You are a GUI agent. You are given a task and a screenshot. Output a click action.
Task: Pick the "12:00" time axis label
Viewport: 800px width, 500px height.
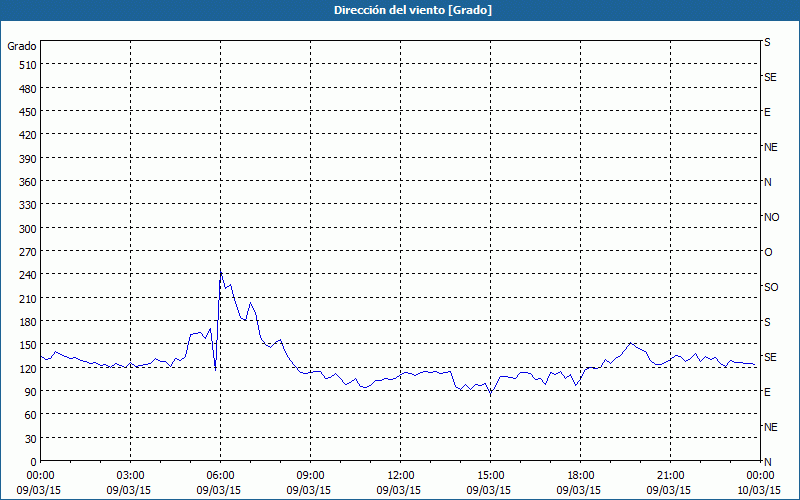coord(401,476)
